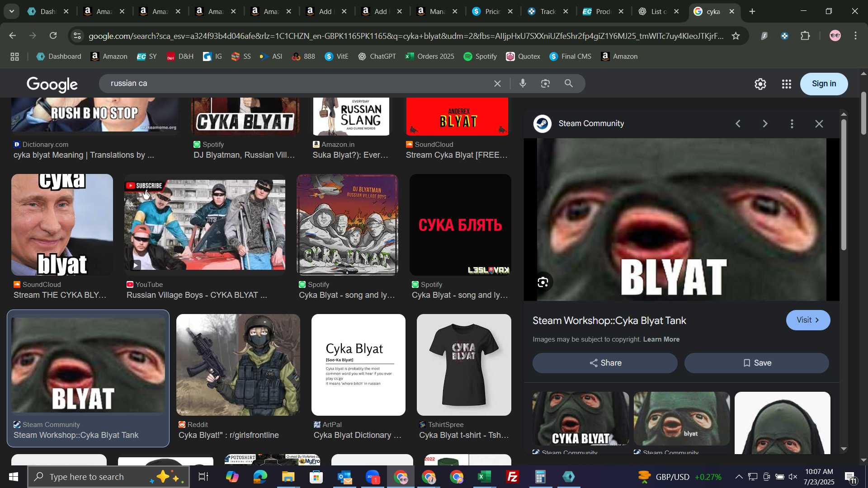Submit search with magnifier icon
The height and width of the screenshot is (488, 868).
(x=569, y=84)
